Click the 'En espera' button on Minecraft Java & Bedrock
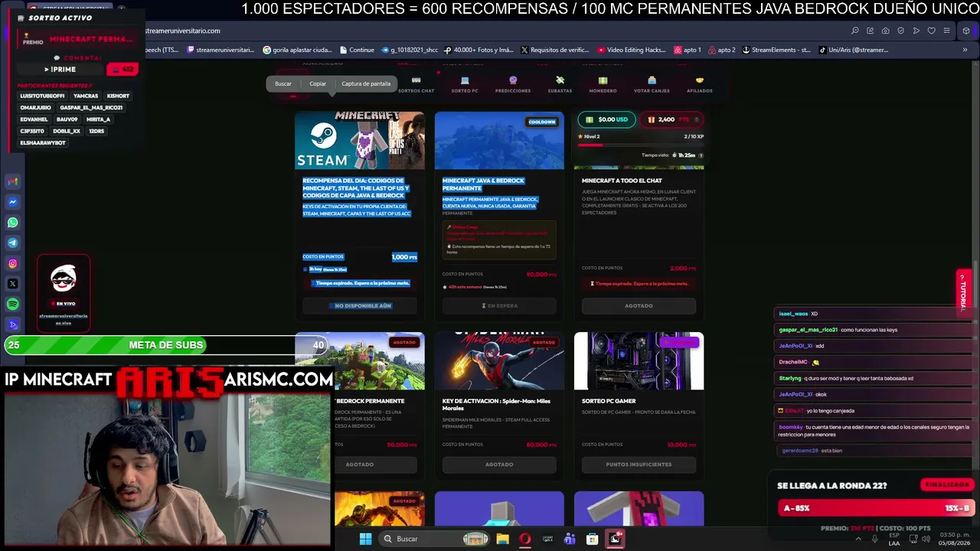 coord(499,305)
